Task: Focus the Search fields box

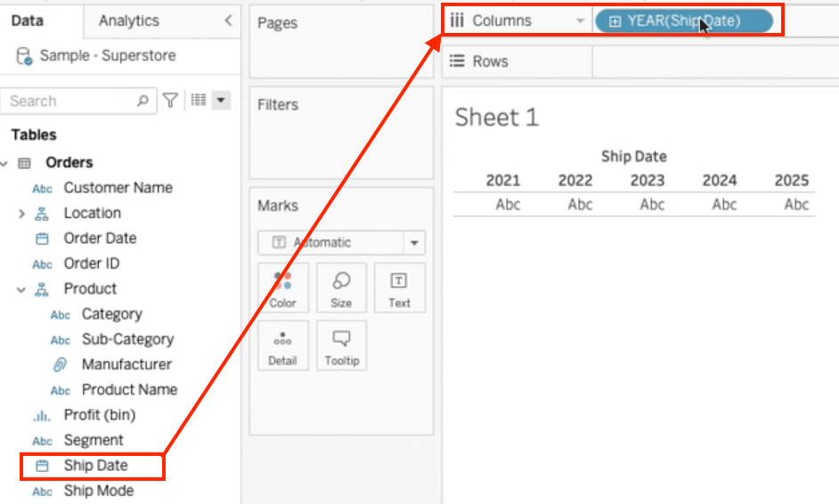Action: pos(78,101)
